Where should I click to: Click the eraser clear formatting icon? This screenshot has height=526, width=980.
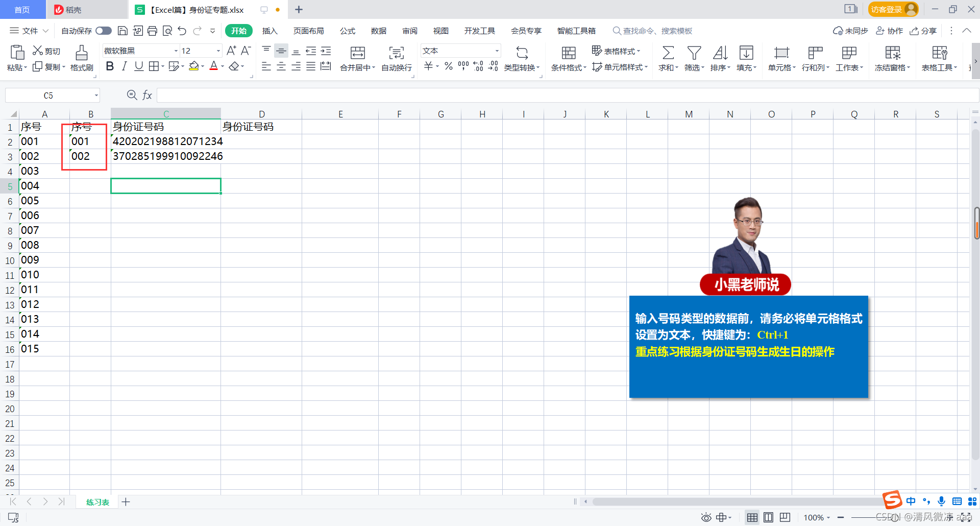pyautogui.click(x=234, y=66)
